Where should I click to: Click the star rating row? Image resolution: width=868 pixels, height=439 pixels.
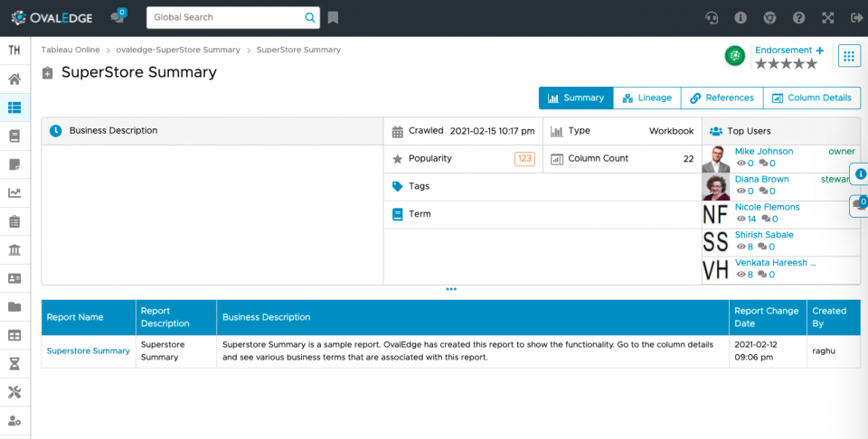(x=786, y=64)
